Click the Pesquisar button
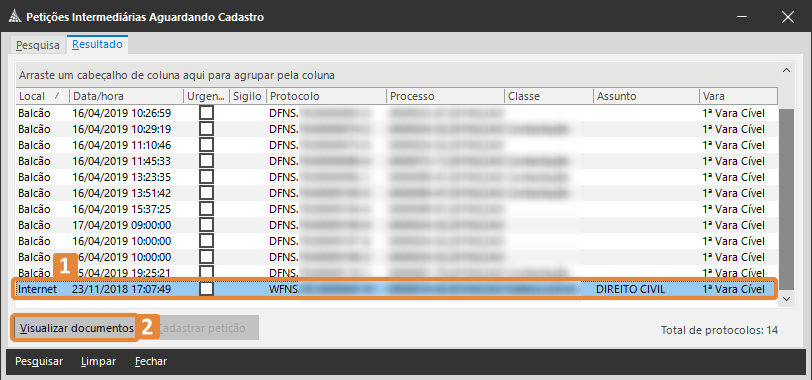812x380 pixels. (x=39, y=361)
